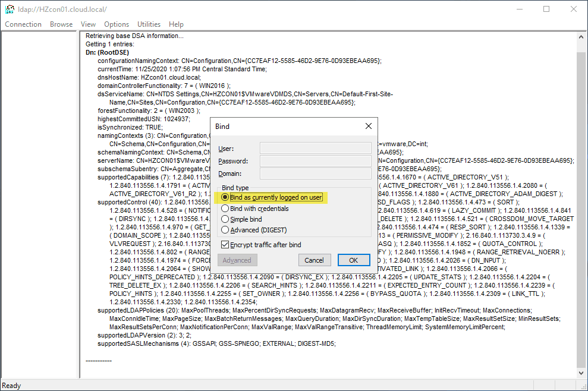Click the supportedSASLMechanisms line
The height and width of the screenshot is (391, 588).
pyautogui.click(x=217, y=343)
